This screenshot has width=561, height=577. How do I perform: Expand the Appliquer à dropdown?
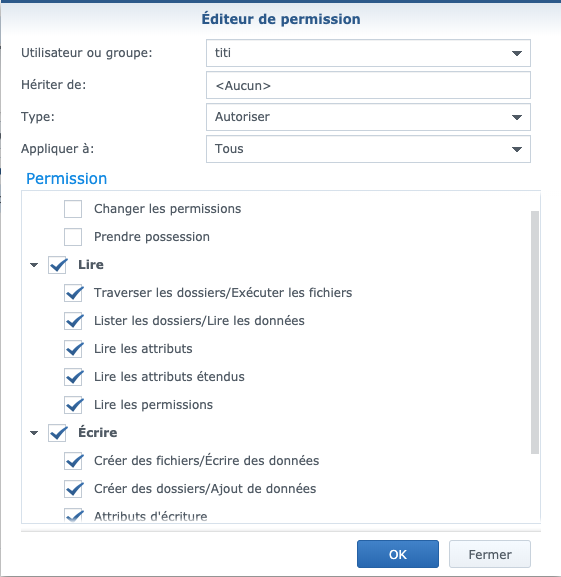(368, 149)
